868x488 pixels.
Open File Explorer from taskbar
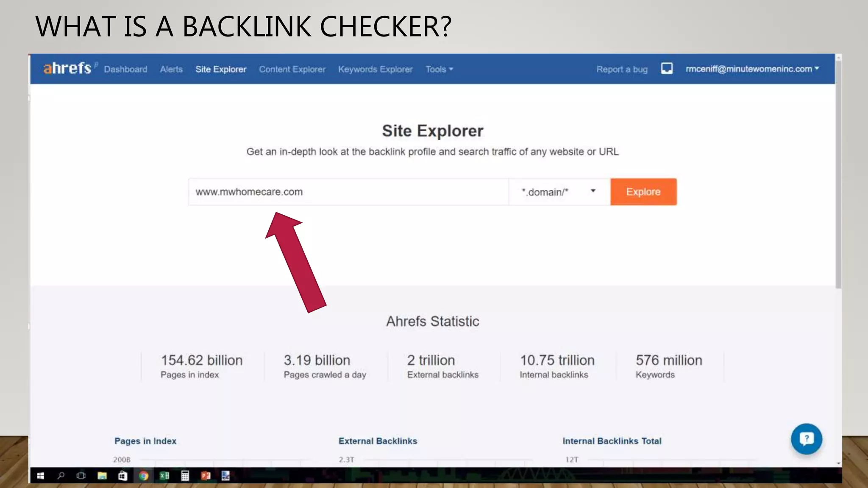(x=102, y=476)
